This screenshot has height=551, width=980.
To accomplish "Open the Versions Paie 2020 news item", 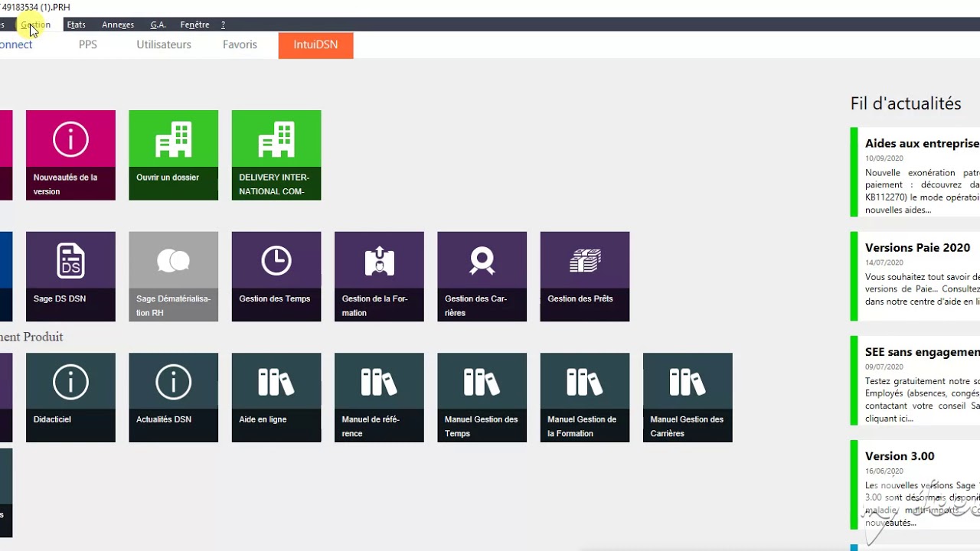I will (x=916, y=276).
